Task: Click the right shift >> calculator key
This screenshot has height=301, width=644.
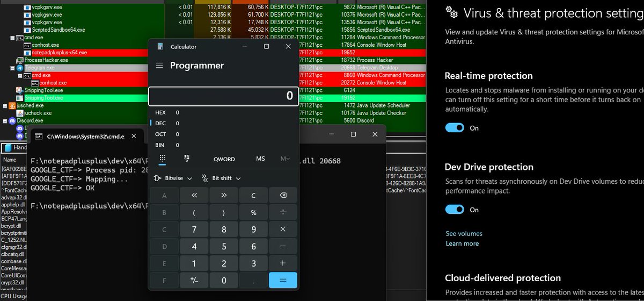Action: pos(224,196)
